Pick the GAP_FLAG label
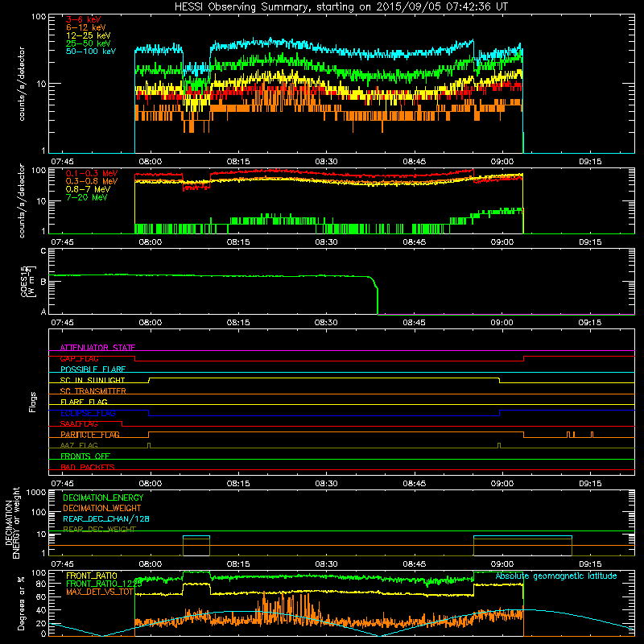The height and width of the screenshot is (644, 644). [79, 358]
